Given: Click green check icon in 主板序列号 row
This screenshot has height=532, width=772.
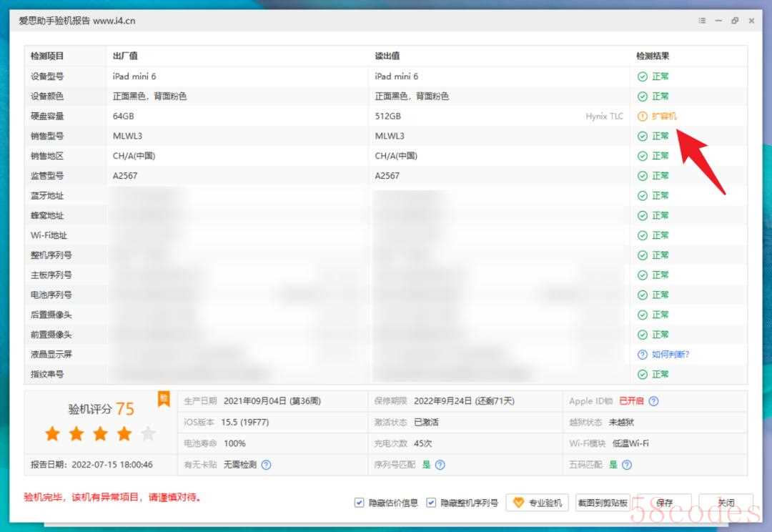Looking at the screenshot, I should [x=643, y=275].
